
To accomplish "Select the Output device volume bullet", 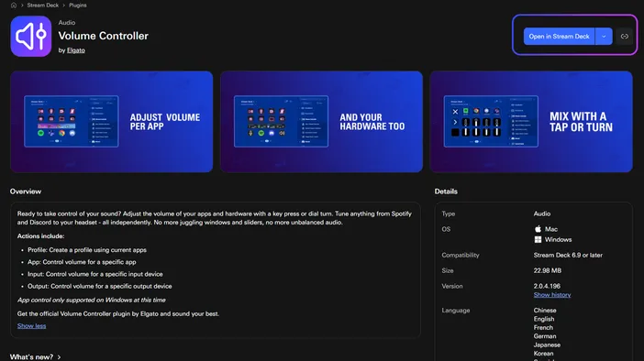I will [x=99, y=287].
